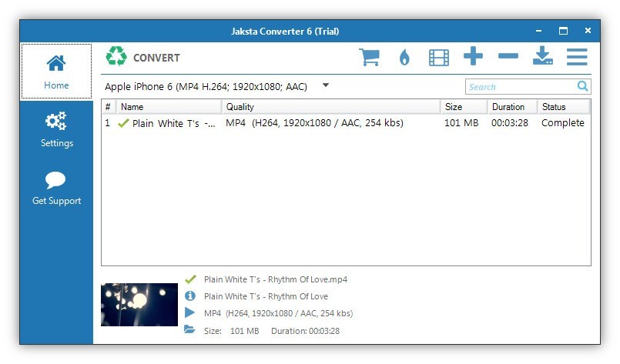Click the film strip video icon

tap(439, 57)
